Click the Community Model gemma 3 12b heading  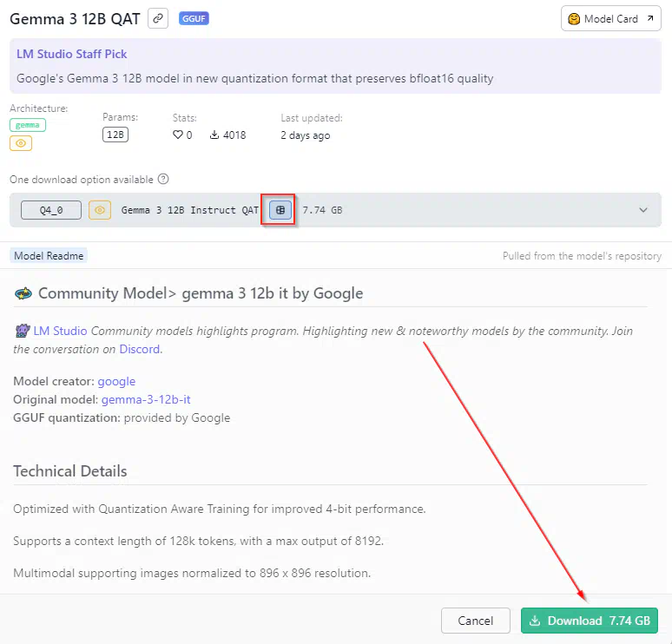(x=201, y=293)
